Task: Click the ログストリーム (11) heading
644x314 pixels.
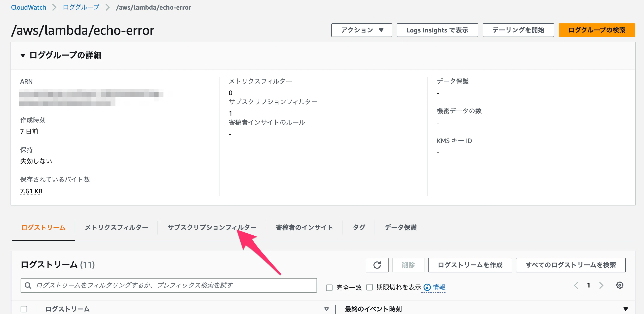Action: click(58, 265)
